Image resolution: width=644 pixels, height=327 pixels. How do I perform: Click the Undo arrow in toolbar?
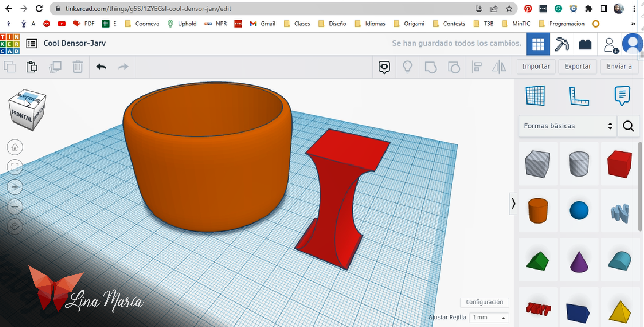coord(101,67)
